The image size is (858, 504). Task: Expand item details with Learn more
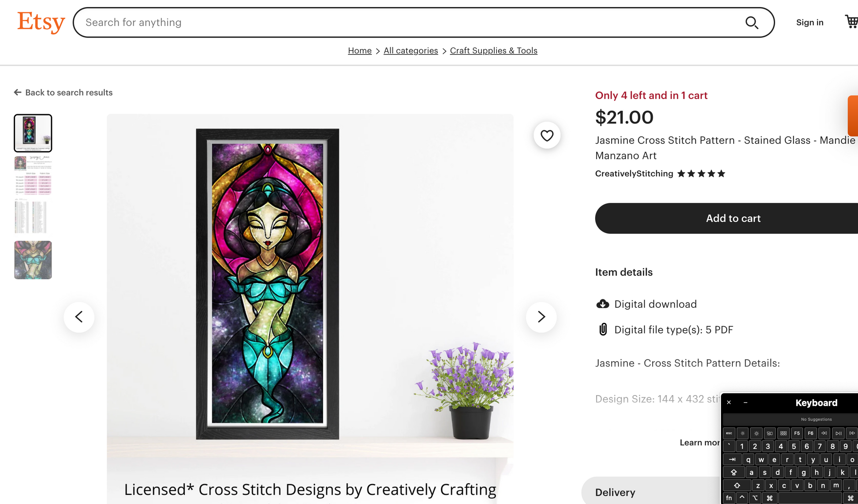pos(700,442)
